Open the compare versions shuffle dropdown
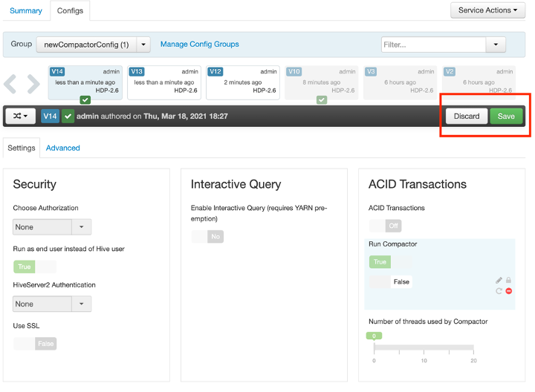The width and height of the screenshot is (535, 392). click(x=21, y=117)
